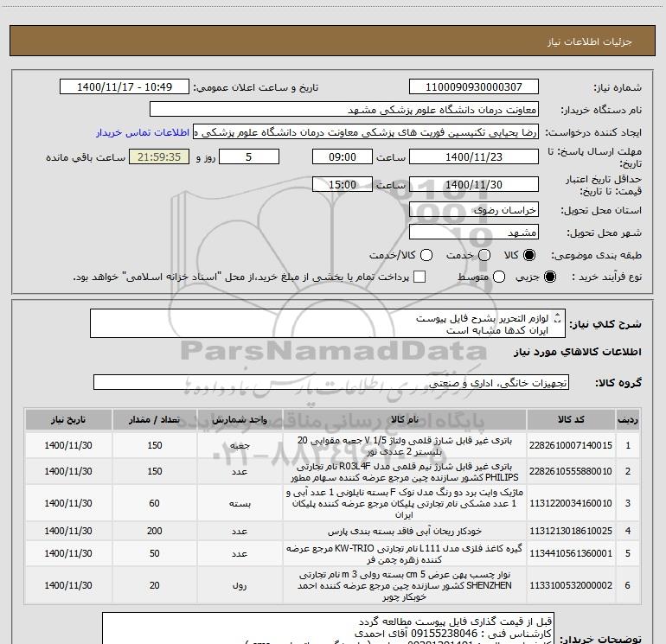The width and height of the screenshot is (666, 644).
Task: Click the deadline hour field 09:00
Action: coord(343,156)
